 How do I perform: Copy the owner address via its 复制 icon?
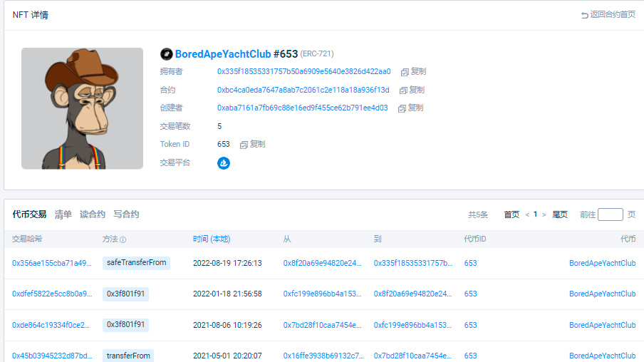coord(405,72)
